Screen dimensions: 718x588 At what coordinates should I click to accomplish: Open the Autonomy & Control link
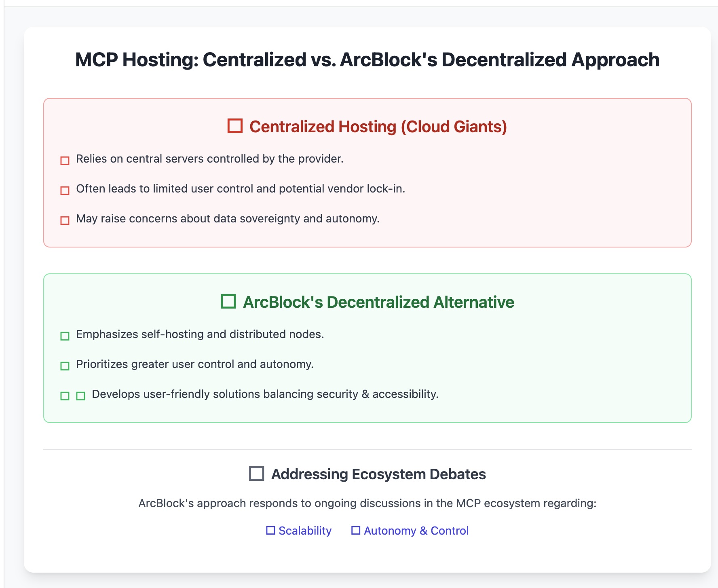point(416,531)
